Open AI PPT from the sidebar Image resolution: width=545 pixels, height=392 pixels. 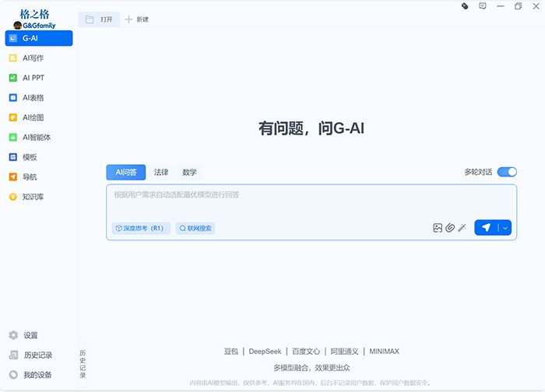tap(33, 78)
